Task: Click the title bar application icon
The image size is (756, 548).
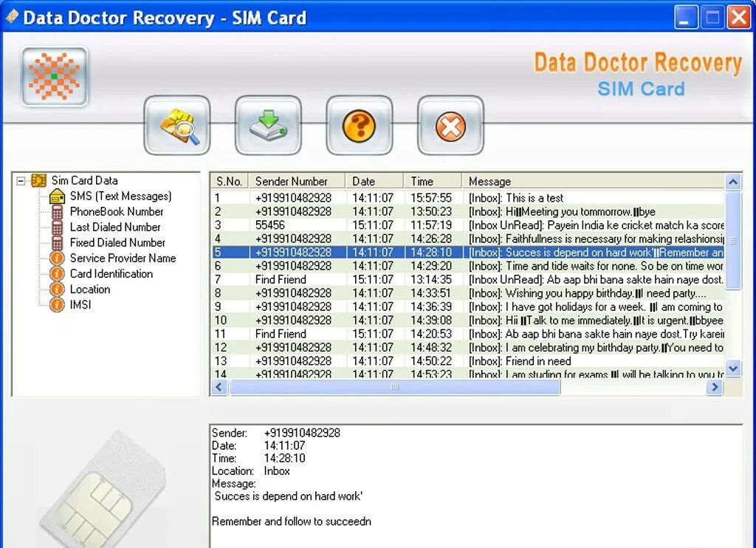Action: click(12, 17)
